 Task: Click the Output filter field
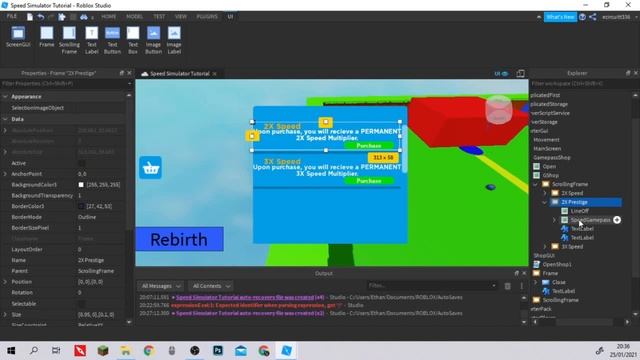[x=432, y=285]
